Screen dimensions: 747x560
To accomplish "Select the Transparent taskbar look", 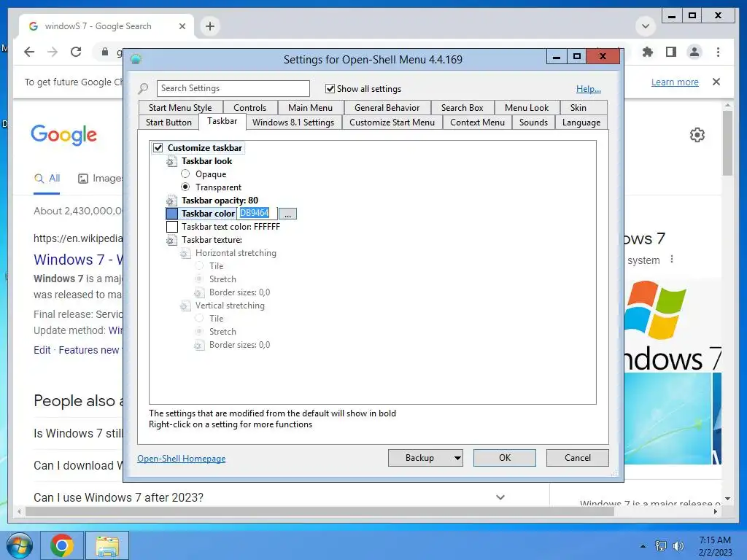I will [x=185, y=187].
